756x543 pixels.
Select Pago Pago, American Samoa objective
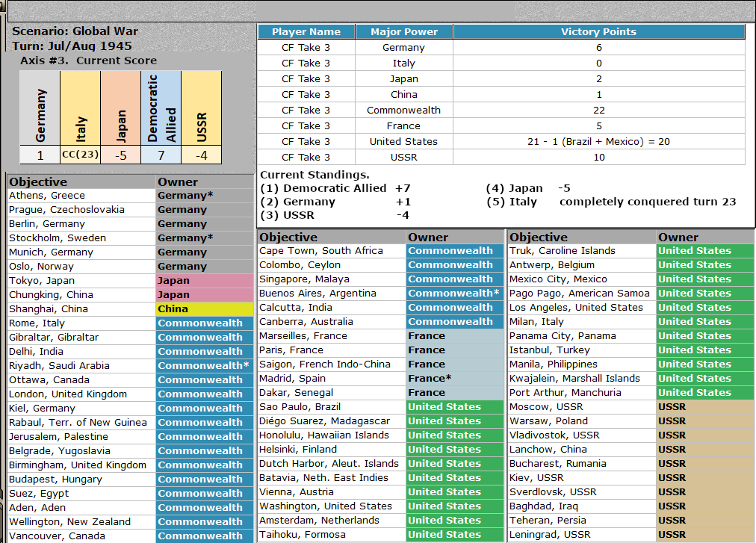[x=582, y=294]
